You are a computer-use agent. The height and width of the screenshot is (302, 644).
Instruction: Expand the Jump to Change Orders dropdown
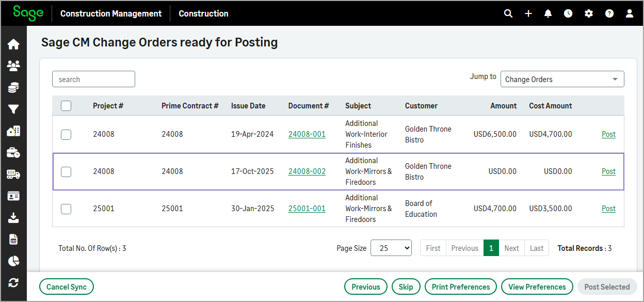coord(562,80)
